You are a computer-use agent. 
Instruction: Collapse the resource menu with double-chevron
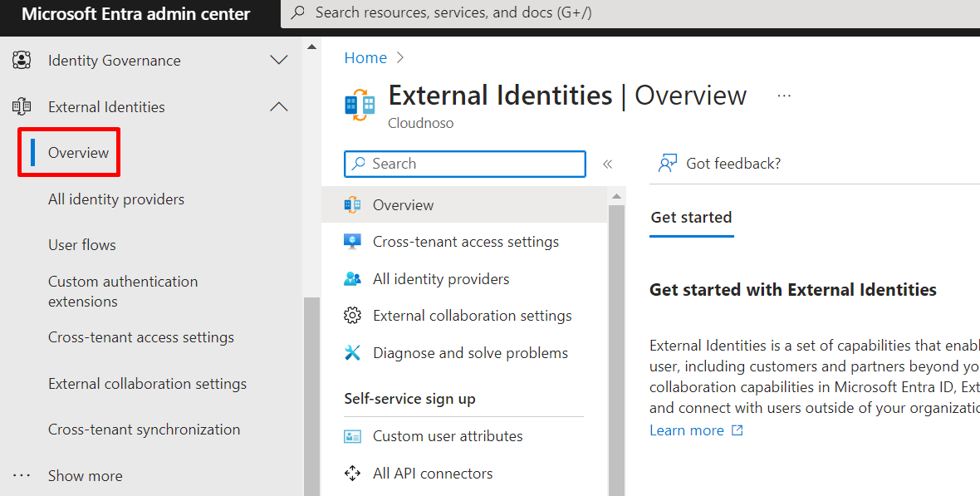tap(607, 164)
